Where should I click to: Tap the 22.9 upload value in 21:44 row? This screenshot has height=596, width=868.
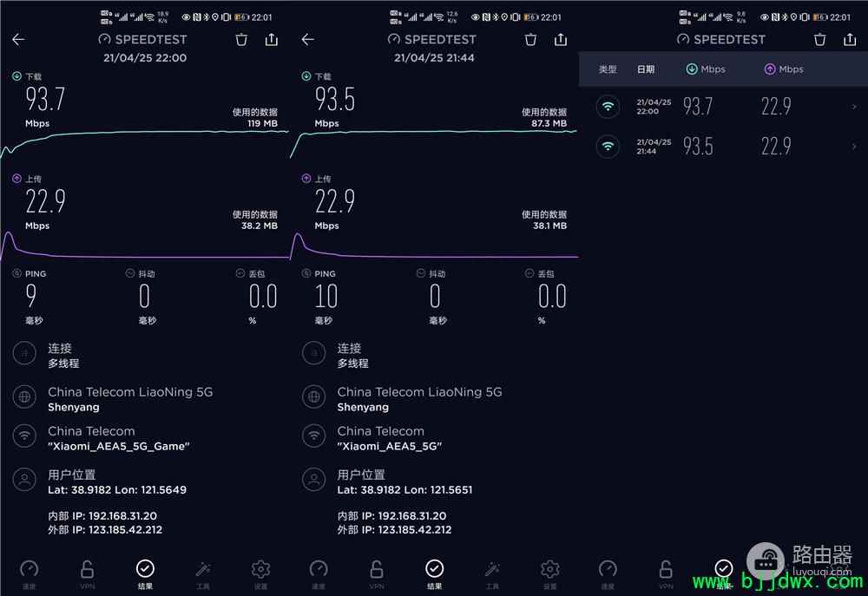coord(776,147)
